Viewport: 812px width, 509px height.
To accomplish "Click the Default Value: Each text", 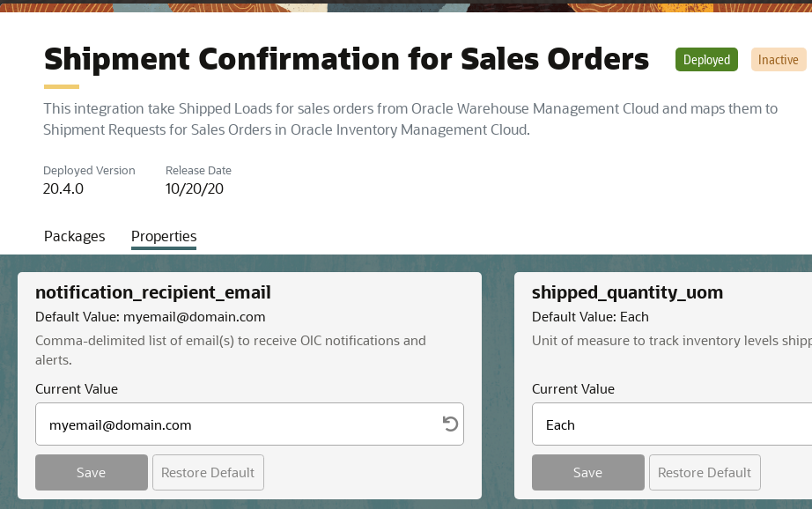I will tap(590, 317).
